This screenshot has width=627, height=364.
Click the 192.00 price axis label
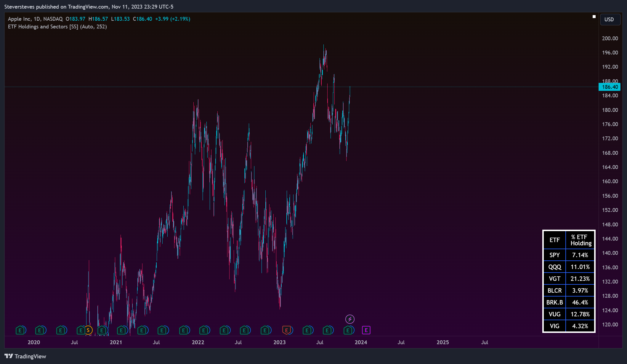point(610,67)
